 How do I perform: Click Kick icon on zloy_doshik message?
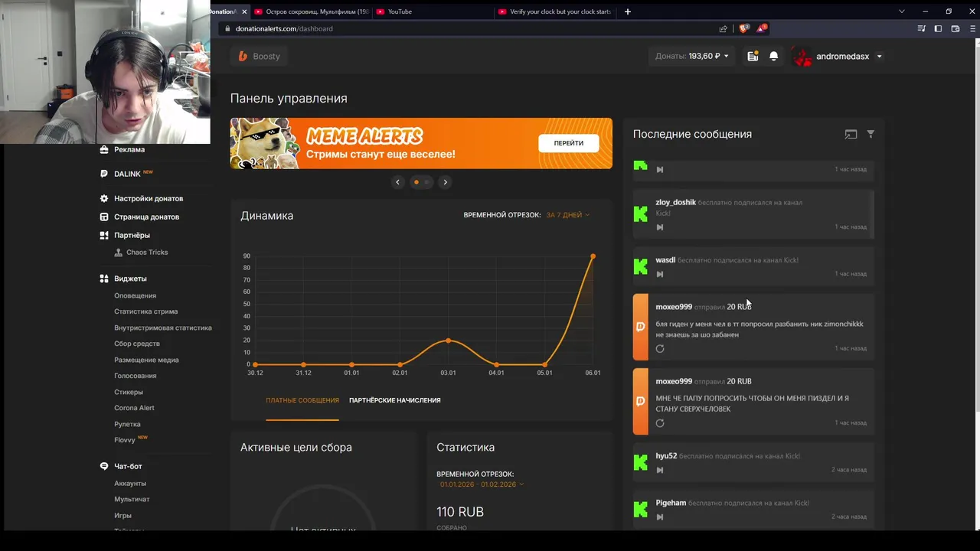pyautogui.click(x=641, y=214)
